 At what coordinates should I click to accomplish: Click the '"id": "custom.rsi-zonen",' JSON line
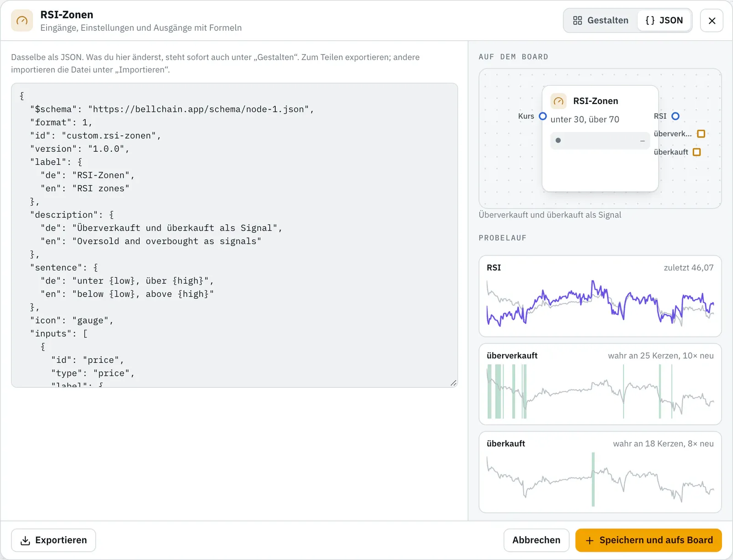(95, 136)
